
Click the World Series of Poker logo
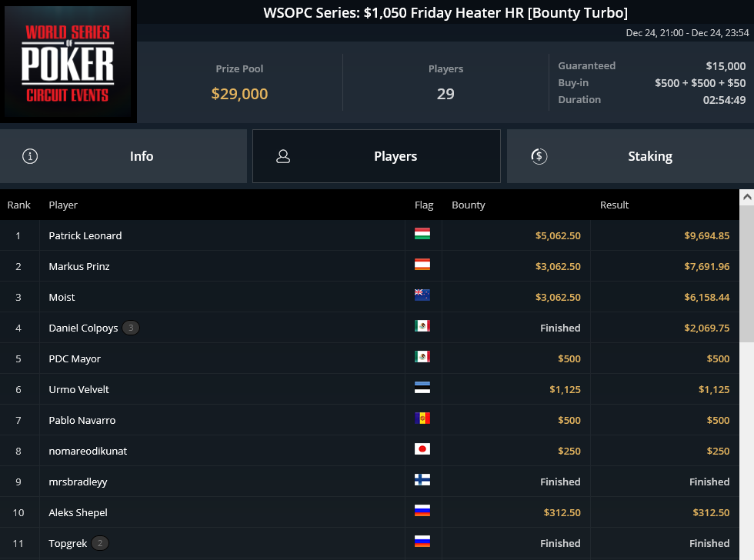pos(68,62)
